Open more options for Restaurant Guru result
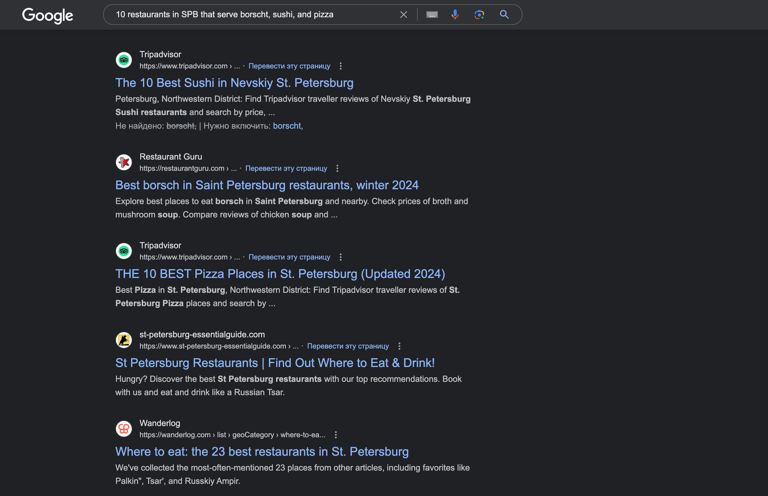Viewport: 768px width, 496px height. (x=337, y=168)
